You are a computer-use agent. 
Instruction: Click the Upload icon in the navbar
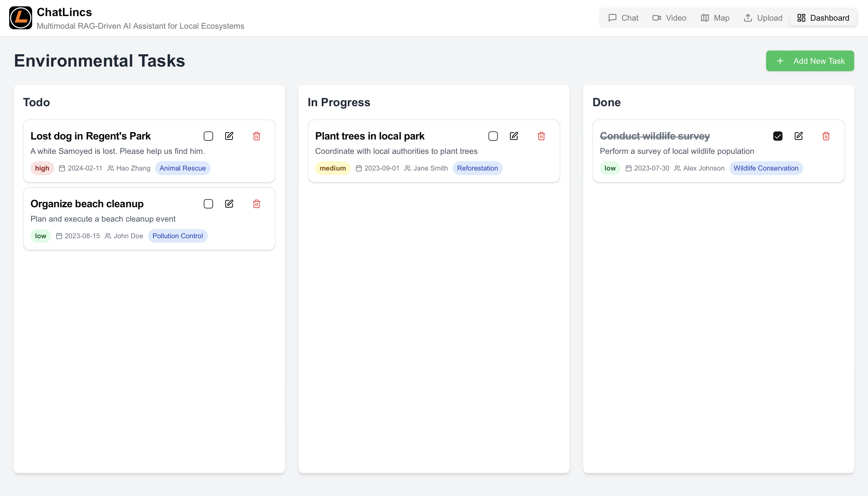point(748,18)
